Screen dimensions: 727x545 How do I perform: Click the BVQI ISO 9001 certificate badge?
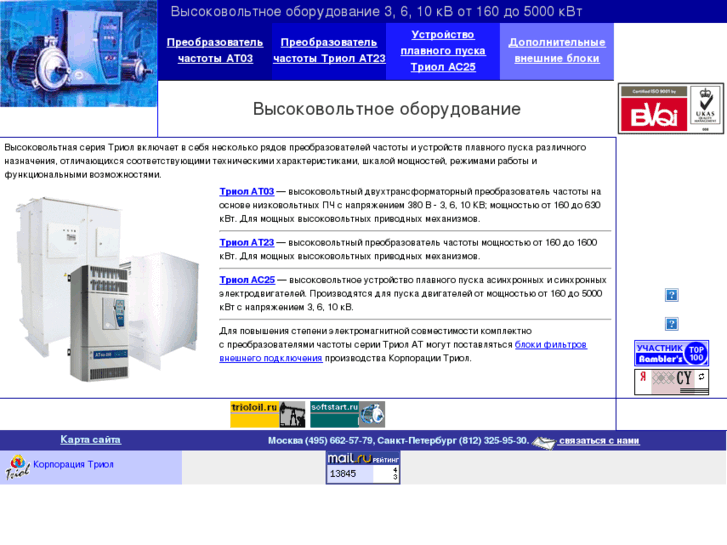click(671, 109)
